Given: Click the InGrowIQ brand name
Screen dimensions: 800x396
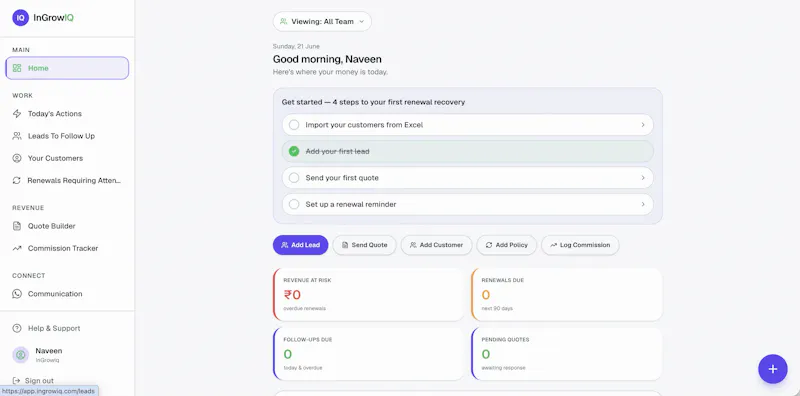Looking at the screenshot, I should [54, 17].
